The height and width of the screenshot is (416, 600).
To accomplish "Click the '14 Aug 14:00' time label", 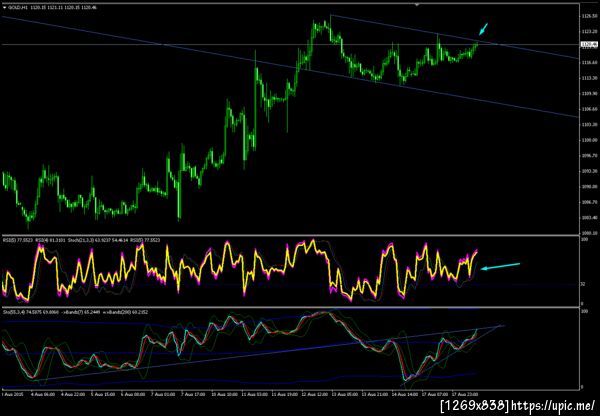I will pos(404,393).
